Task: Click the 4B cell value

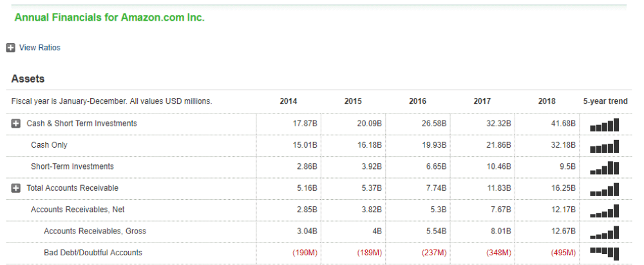Action: 376,231
